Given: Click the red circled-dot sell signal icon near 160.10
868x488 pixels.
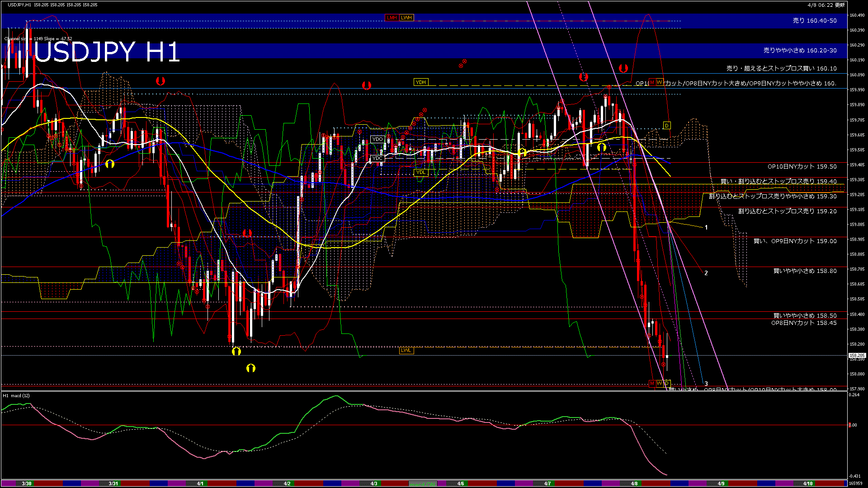Looking at the screenshot, I should coord(461,65).
